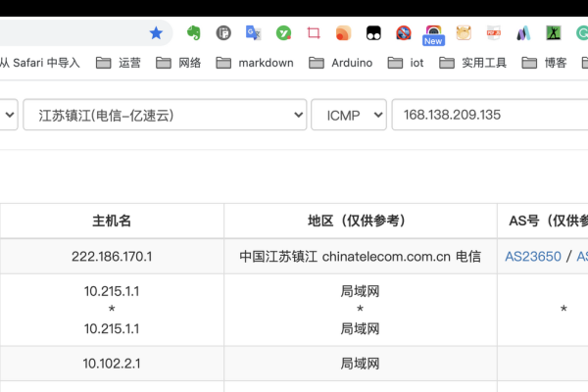Viewport: 588px width, 392px height.
Task: Open the Arduino bookmark folder
Action: click(341, 63)
